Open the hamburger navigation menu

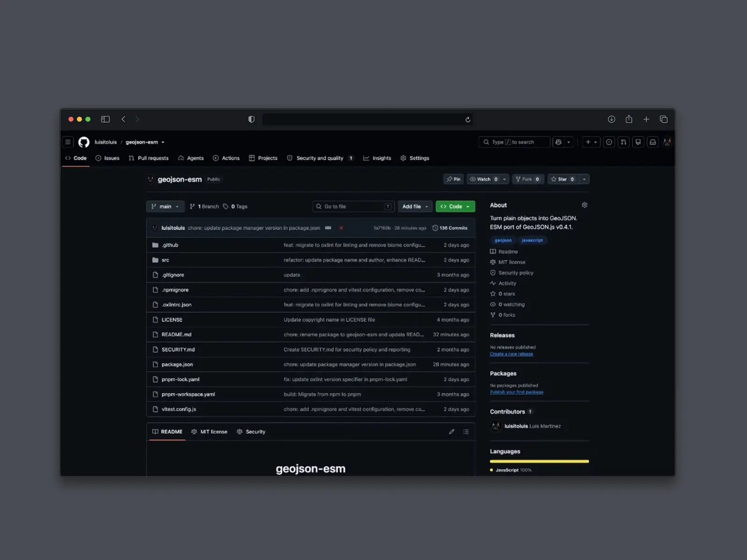click(x=68, y=142)
